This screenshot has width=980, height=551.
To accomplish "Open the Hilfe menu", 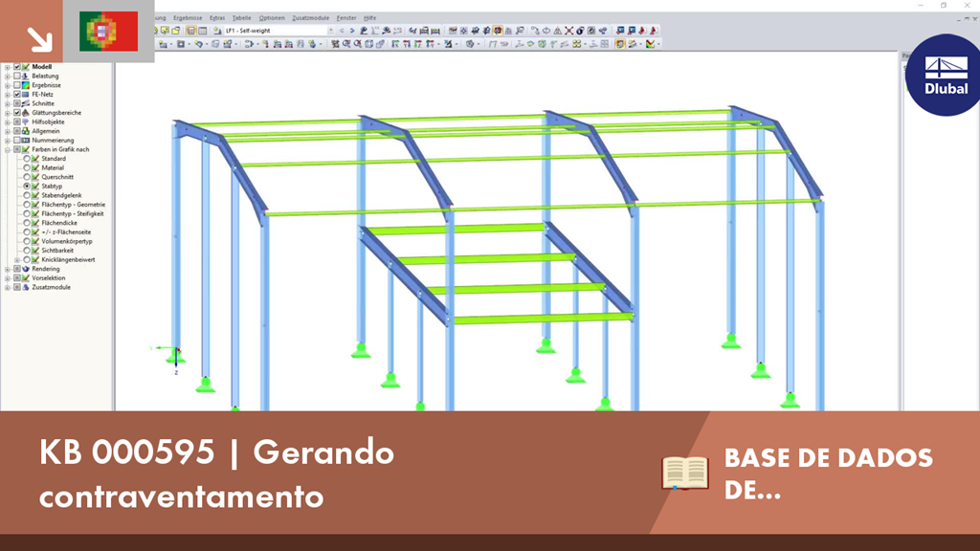I will 370,18.
